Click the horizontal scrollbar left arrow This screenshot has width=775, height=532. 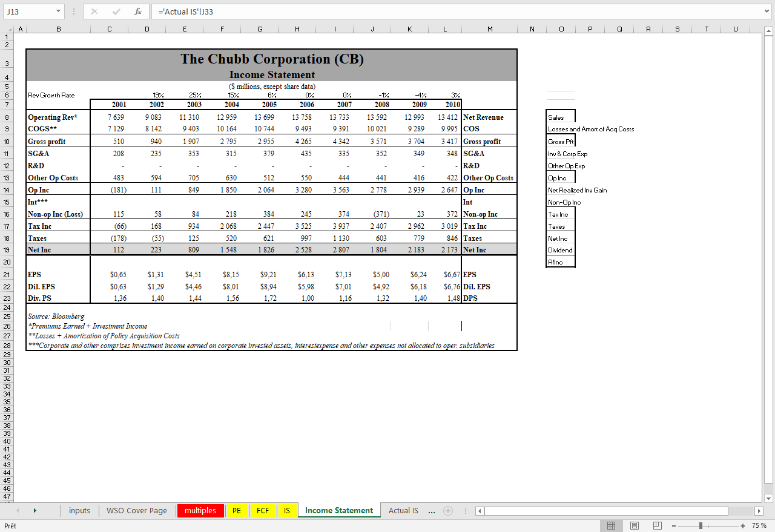point(480,511)
